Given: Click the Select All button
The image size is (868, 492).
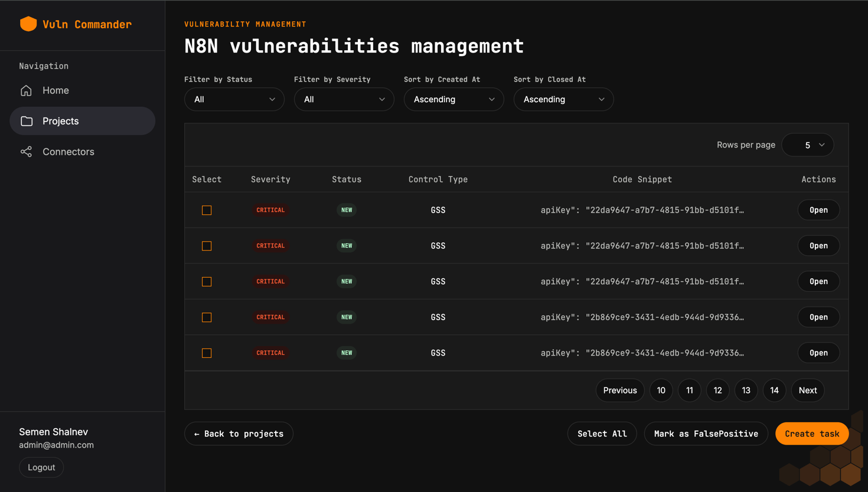Looking at the screenshot, I should click(x=602, y=434).
